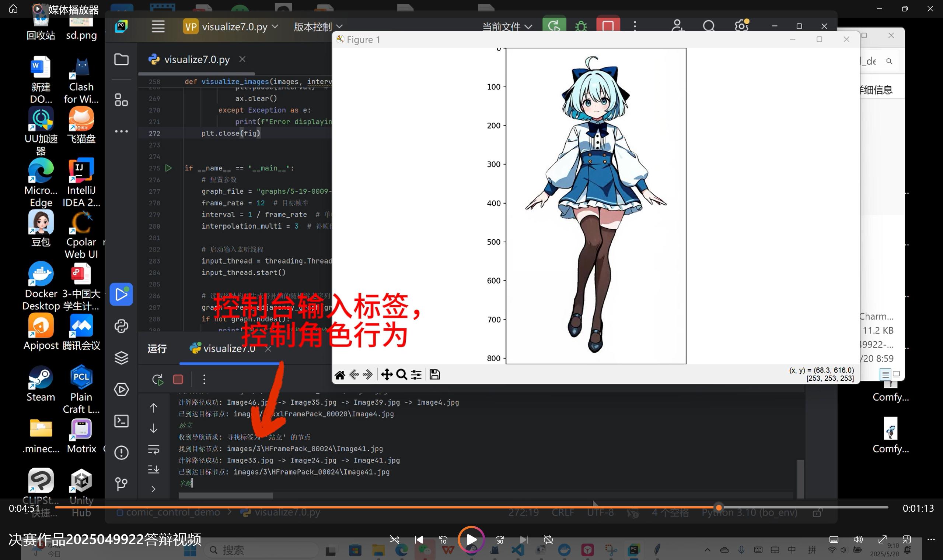Open the 版本控制 dropdown menu
The image size is (943, 560).
(x=318, y=27)
